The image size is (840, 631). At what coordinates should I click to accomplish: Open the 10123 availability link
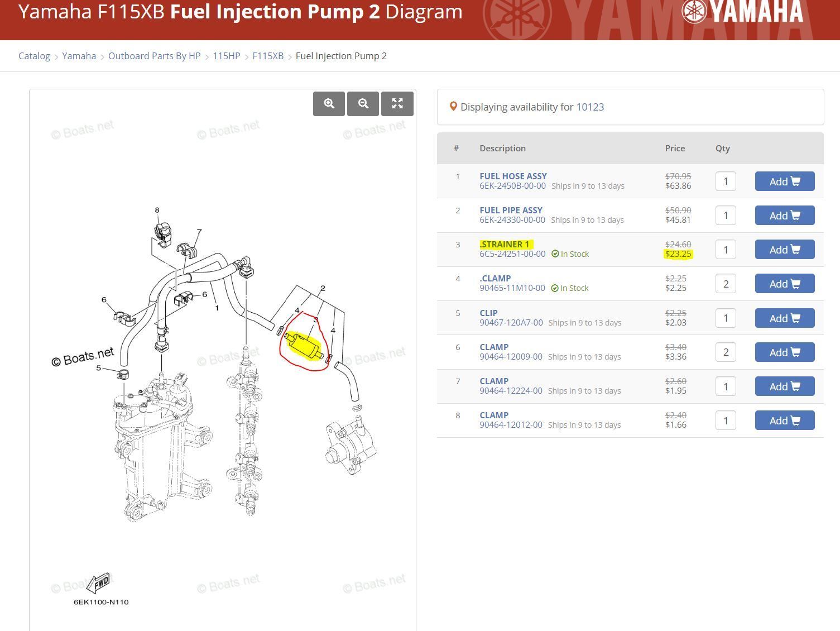pyautogui.click(x=590, y=107)
